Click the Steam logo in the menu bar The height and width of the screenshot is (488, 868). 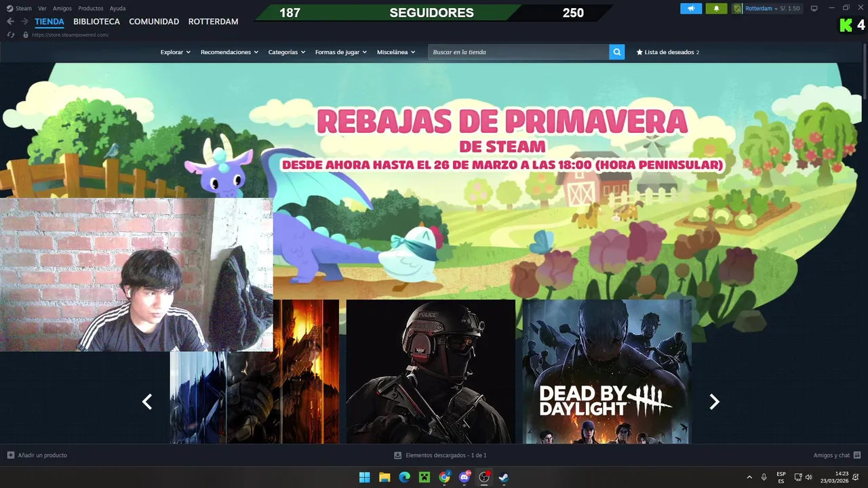9,8
